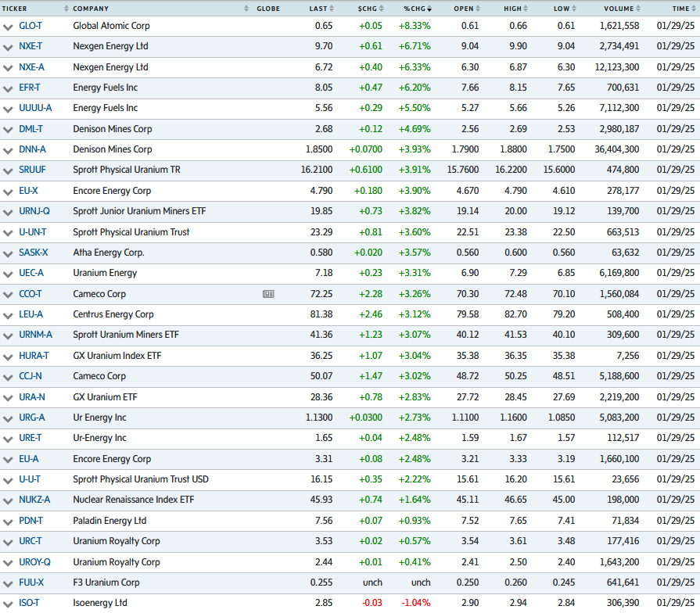700x613 pixels.
Task: Open the URNJ-Q ticker link
Action: click(x=34, y=211)
